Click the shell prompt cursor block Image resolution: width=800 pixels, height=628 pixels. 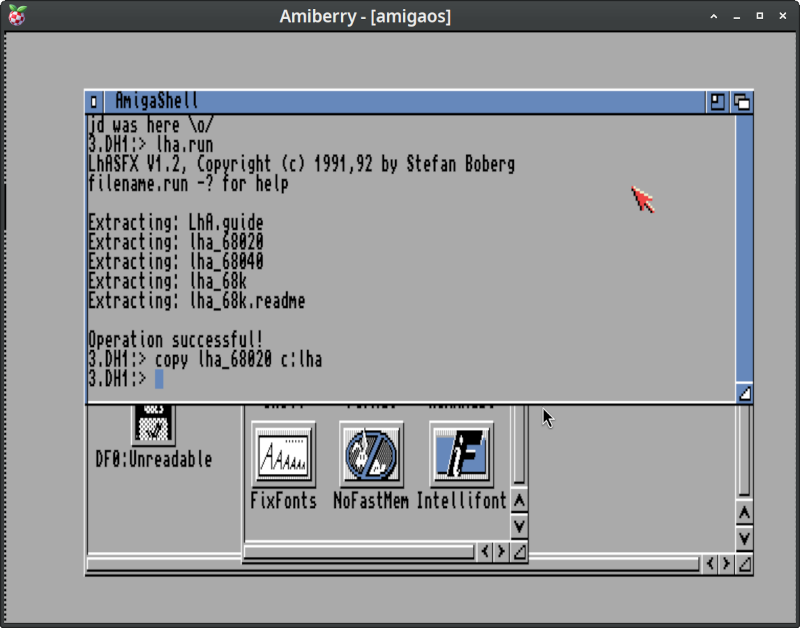(x=159, y=379)
